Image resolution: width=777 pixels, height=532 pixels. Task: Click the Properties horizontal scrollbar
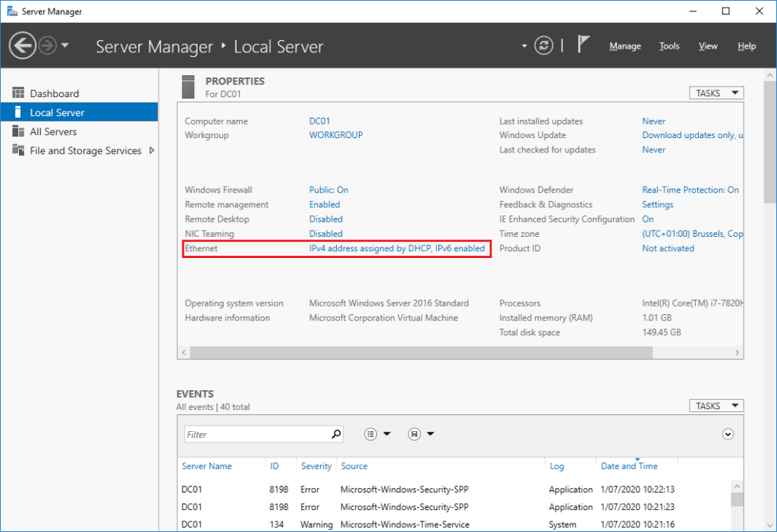(x=420, y=353)
